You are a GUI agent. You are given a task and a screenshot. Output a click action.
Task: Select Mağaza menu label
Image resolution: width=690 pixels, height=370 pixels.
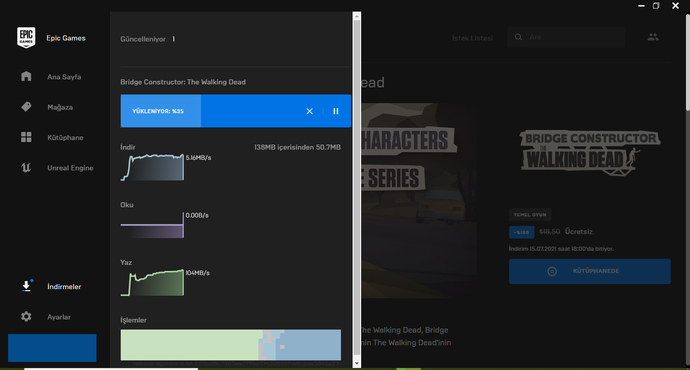pyautogui.click(x=60, y=107)
